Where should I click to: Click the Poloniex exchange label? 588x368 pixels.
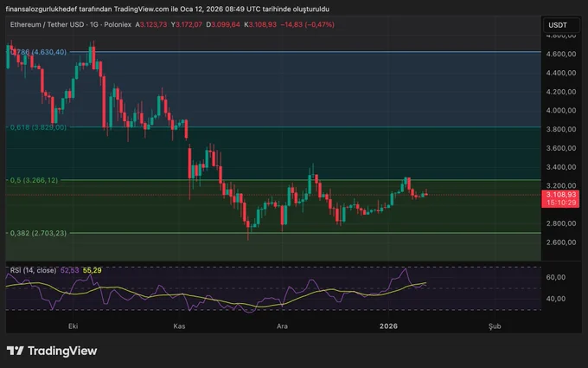point(118,24)
